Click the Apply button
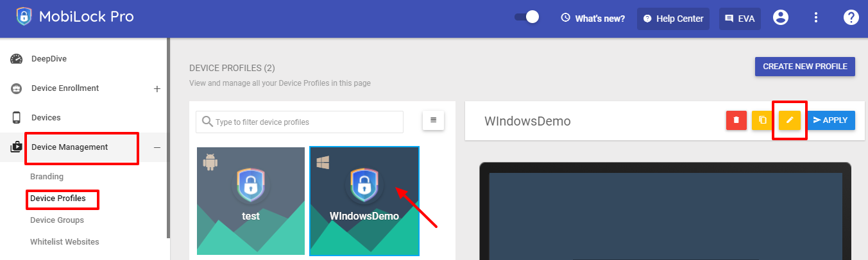 tap(831, 120)
